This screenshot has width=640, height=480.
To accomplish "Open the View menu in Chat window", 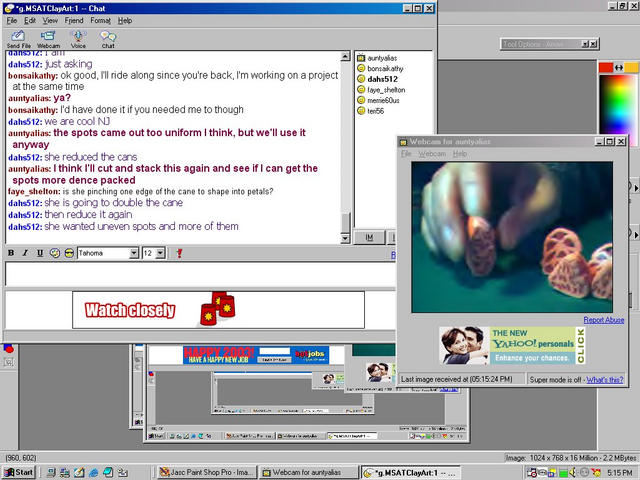I will click(x=50, y=20).
